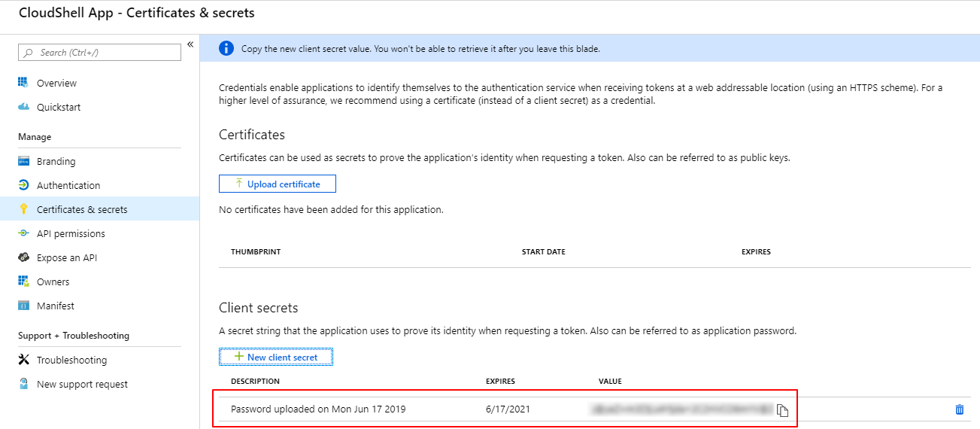Delete the client secret with trash icon
The height and width of the screenshot is (429, 980).
[959, 409]
